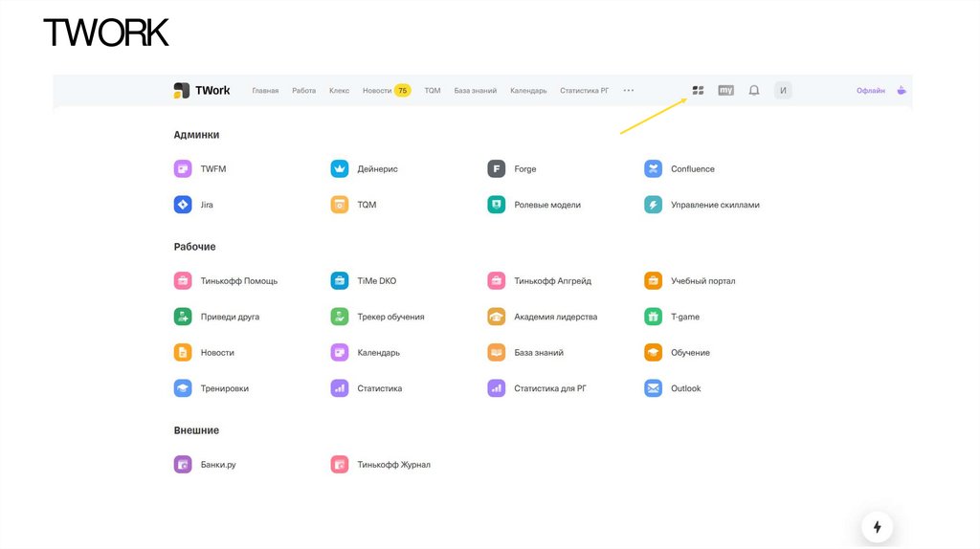Click the TWork logo

coord(202,91)
